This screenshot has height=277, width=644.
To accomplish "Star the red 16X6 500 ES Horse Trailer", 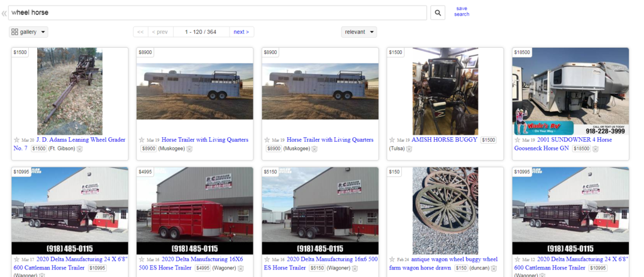I will point(142,259).
